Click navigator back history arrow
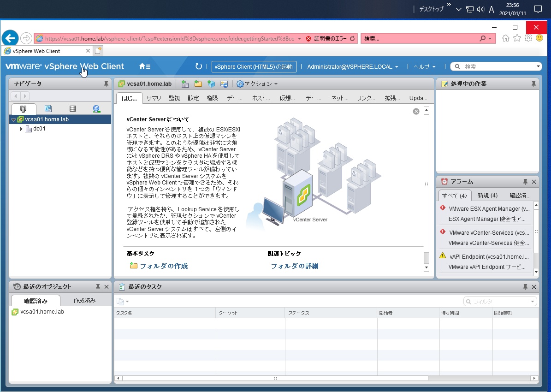Image resolution: width=551 pixels, height=392 pixels. point(16,96)
